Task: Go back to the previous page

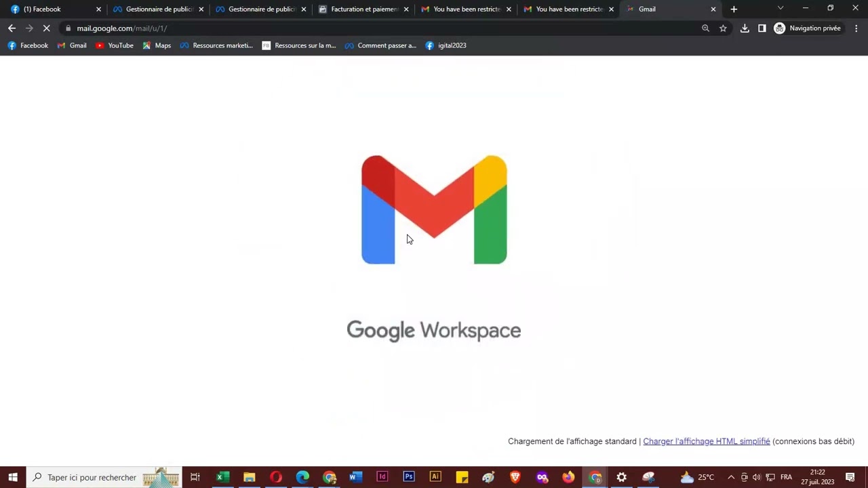Action: [x=12, y=28]
